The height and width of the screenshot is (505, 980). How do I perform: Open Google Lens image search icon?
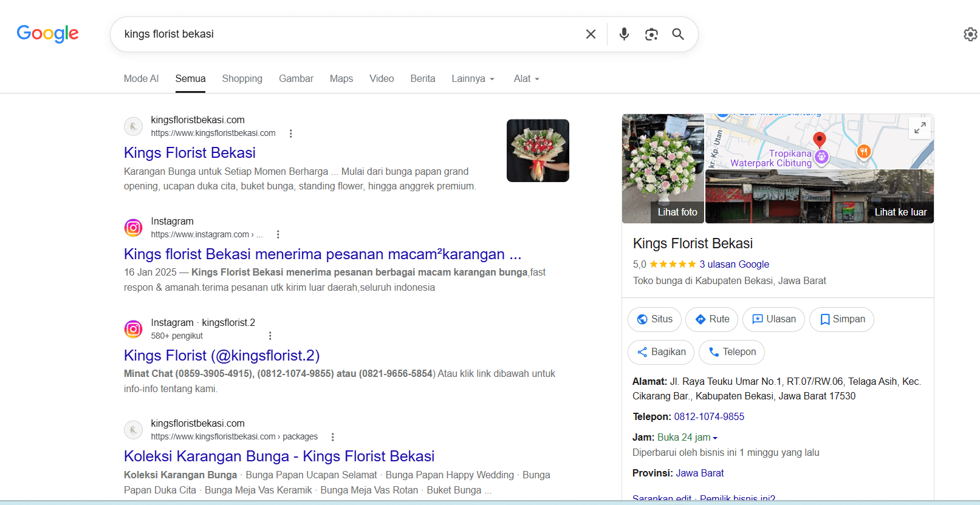651,34
